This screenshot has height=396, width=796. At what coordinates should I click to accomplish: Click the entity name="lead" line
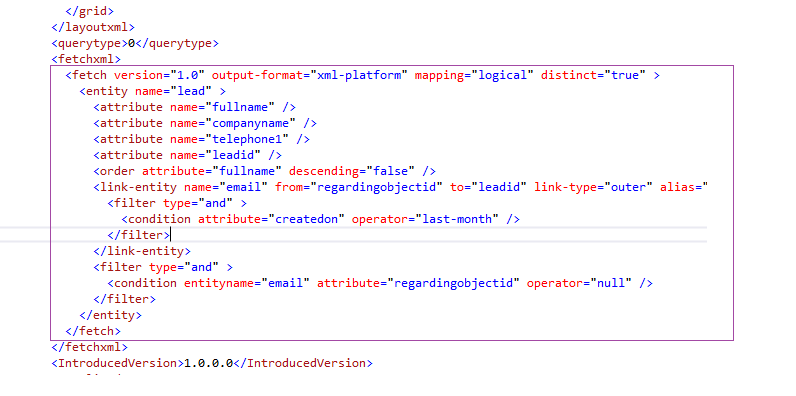click(153, 91)
